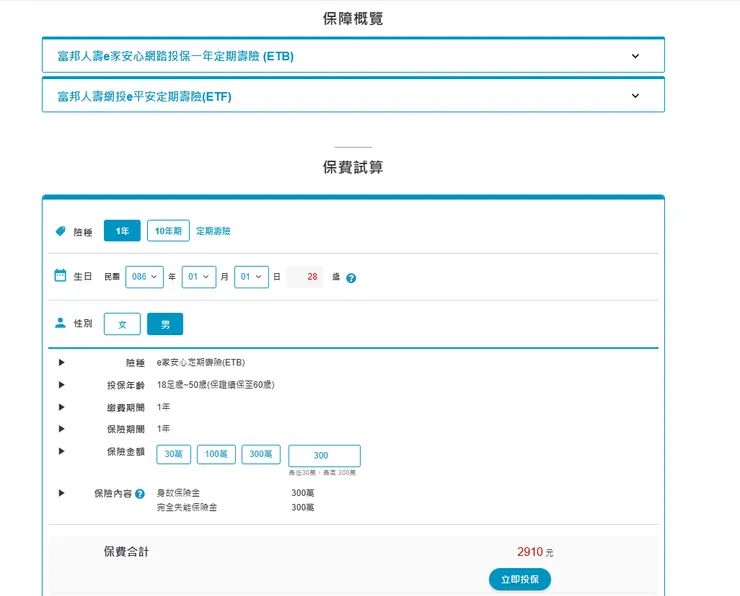
Task: Click the arrow next to 保險內容
Action: pyautogui.click(x=61, y=493)
